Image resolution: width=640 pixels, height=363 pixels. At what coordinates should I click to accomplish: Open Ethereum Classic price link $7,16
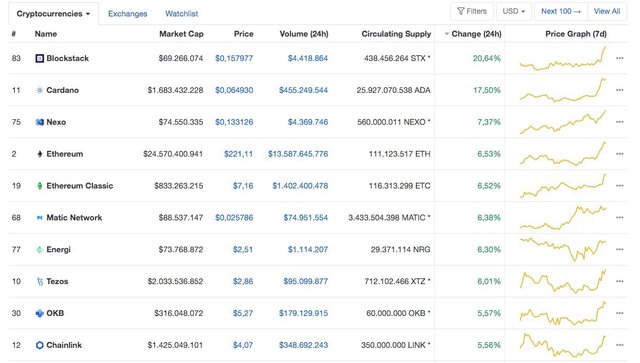[x=243, y=186]
